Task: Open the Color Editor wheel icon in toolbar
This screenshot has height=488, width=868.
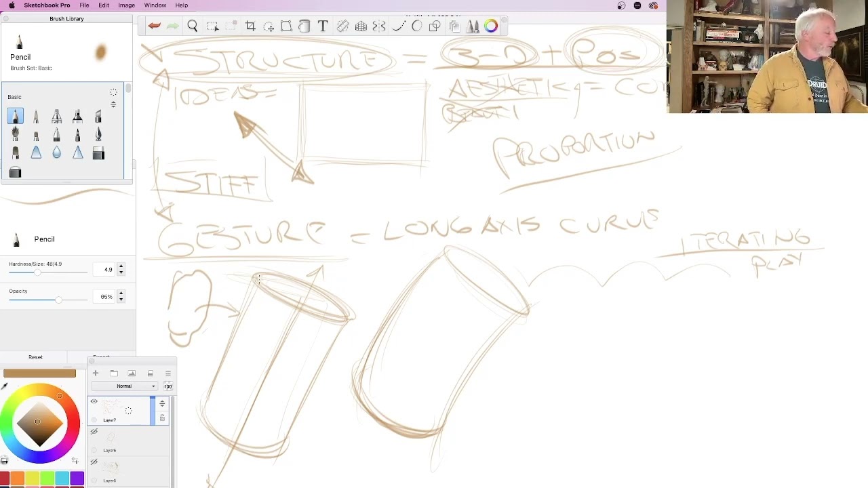Action: [491, 26]
